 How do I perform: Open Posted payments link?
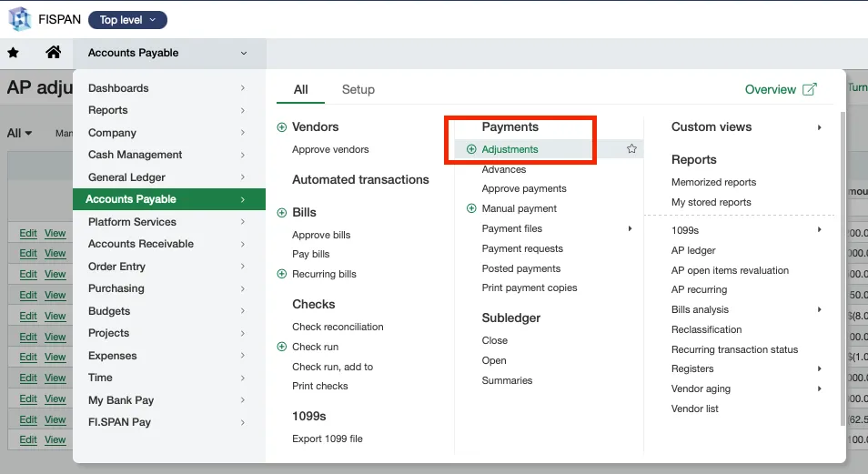(521, 268)
